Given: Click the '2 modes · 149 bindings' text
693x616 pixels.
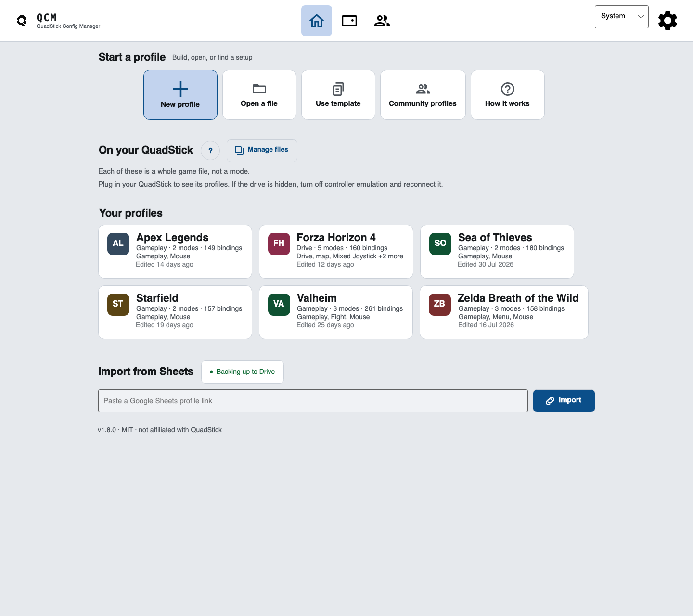Looking at the screenshot, I should click(207, 248).
